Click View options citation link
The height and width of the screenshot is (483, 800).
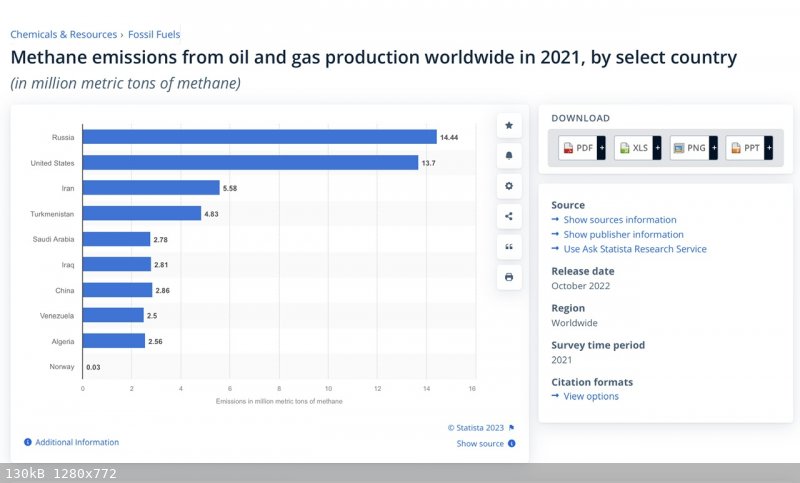tap(591, 396)
